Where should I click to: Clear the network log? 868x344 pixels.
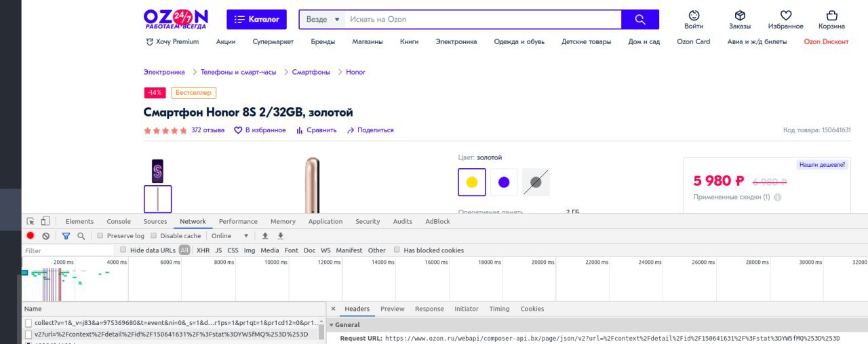click(x=45, y=236)
